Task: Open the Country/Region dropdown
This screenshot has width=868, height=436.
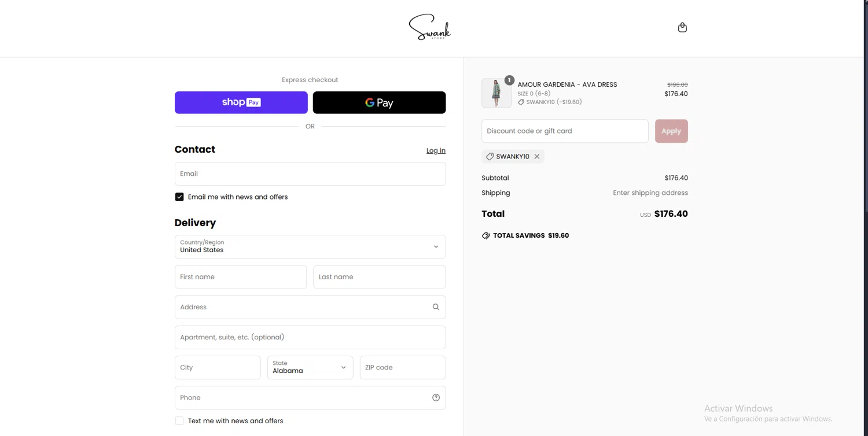Action: [310, 247]
